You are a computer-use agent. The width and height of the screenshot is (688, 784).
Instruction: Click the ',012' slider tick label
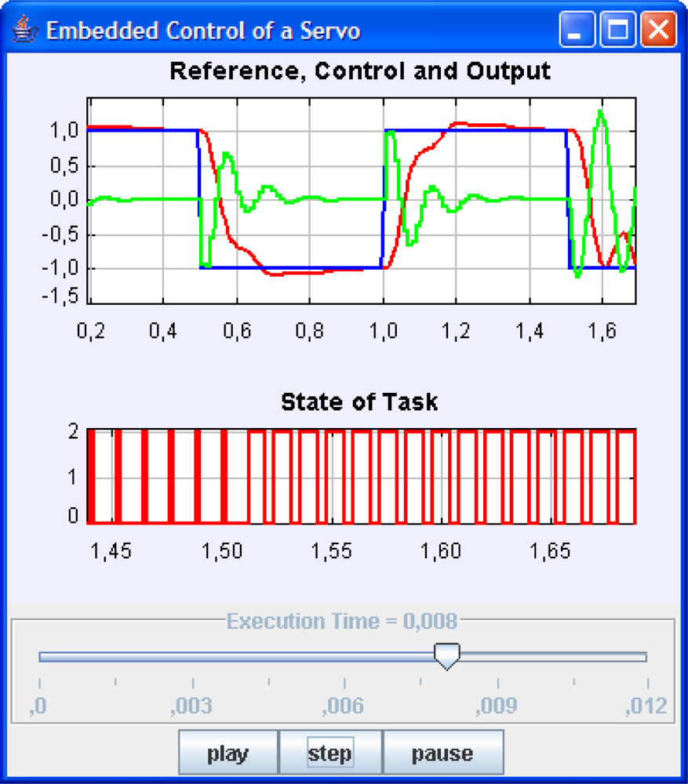pyautogui.click(x=646, y=706)
